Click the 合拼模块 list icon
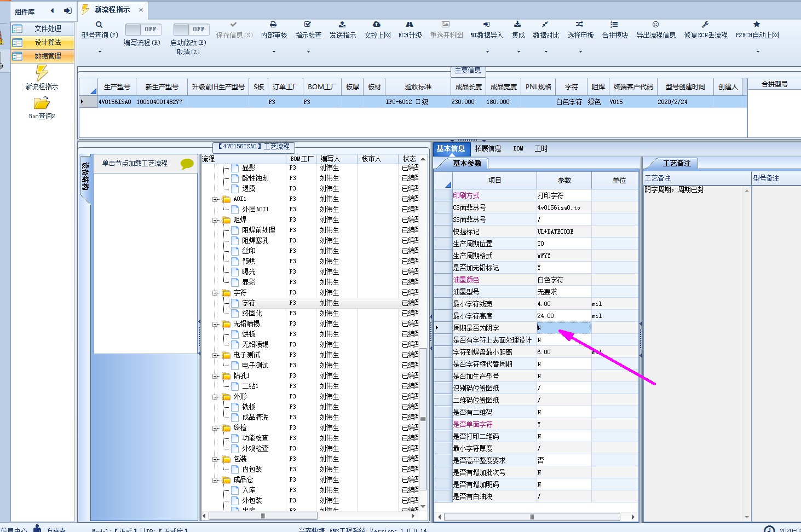The image size is (801, 532). click(x=614, y=25)
